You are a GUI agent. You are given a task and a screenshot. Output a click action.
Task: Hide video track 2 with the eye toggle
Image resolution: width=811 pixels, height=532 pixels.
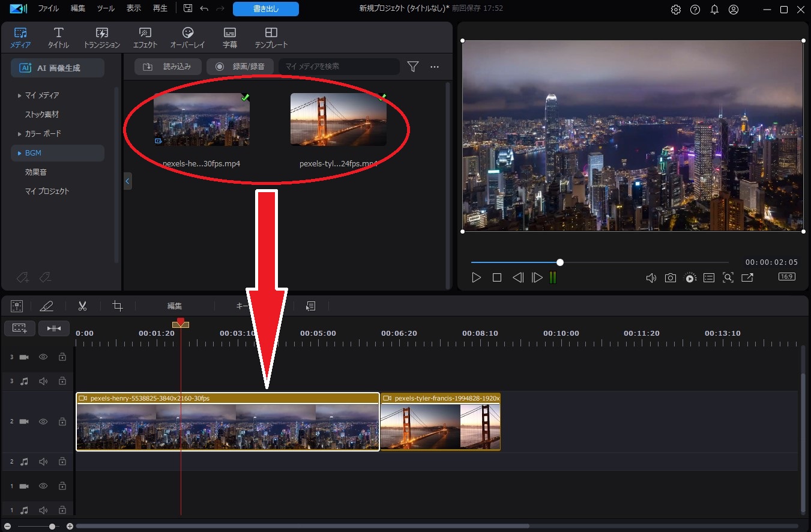coord(43,422)
